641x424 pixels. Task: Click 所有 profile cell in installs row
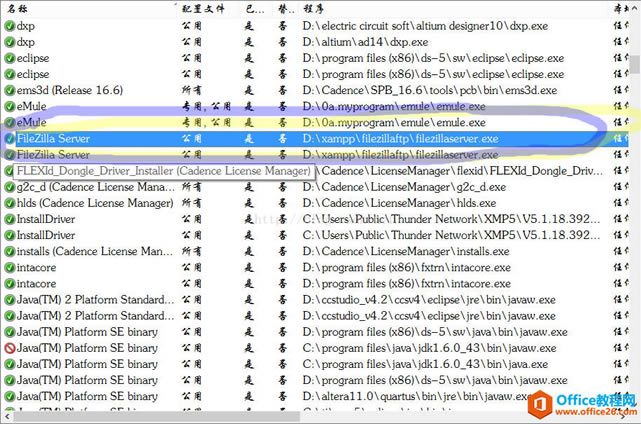pyautogui.click(x=192, y=251)
